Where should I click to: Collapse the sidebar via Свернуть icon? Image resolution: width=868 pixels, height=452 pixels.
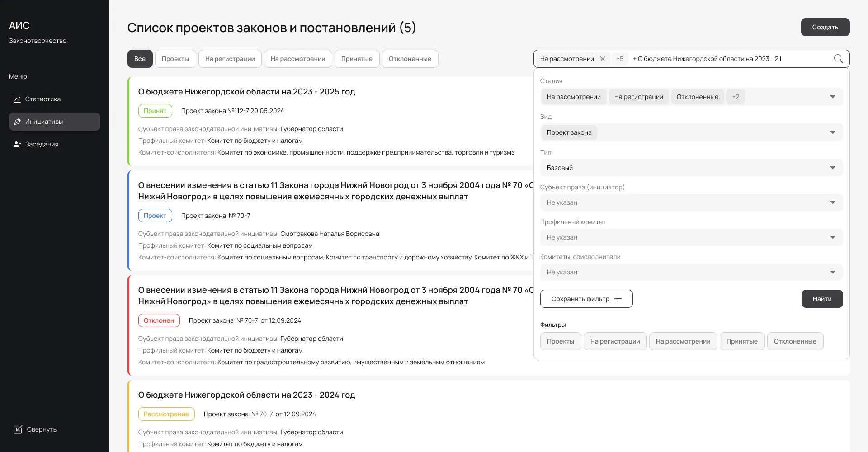point(19,429)
